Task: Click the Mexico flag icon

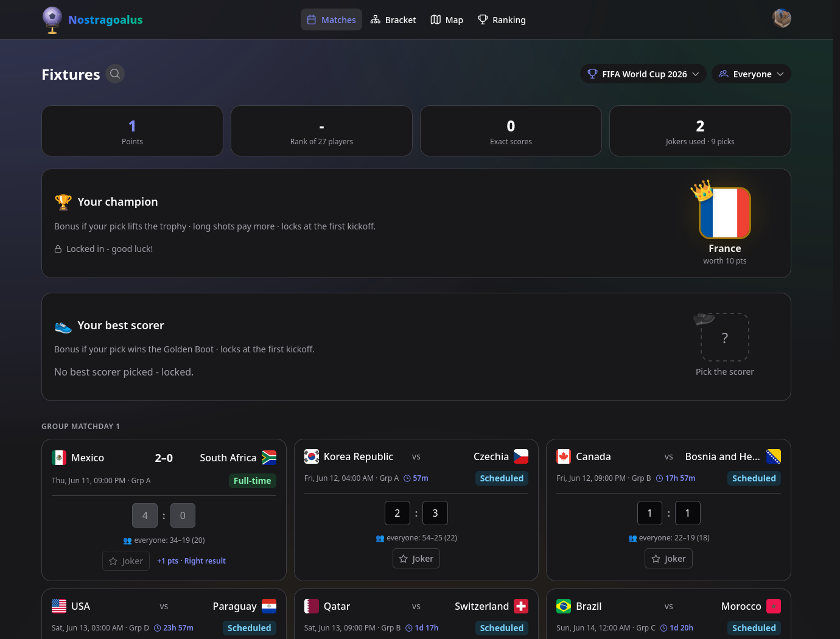Action: (59, 458)
